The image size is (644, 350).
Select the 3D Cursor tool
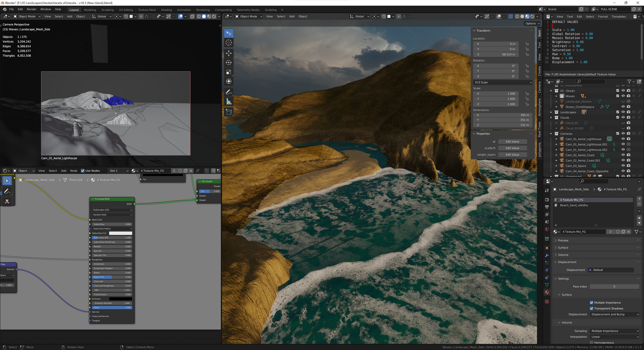(x=229, y=43)
